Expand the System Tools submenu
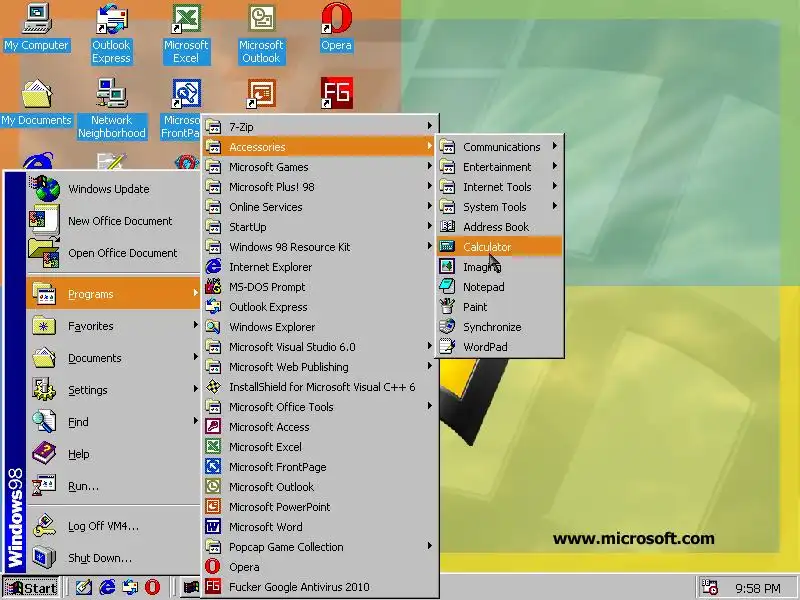The image size is (800, 600). [x=500, y=207]
